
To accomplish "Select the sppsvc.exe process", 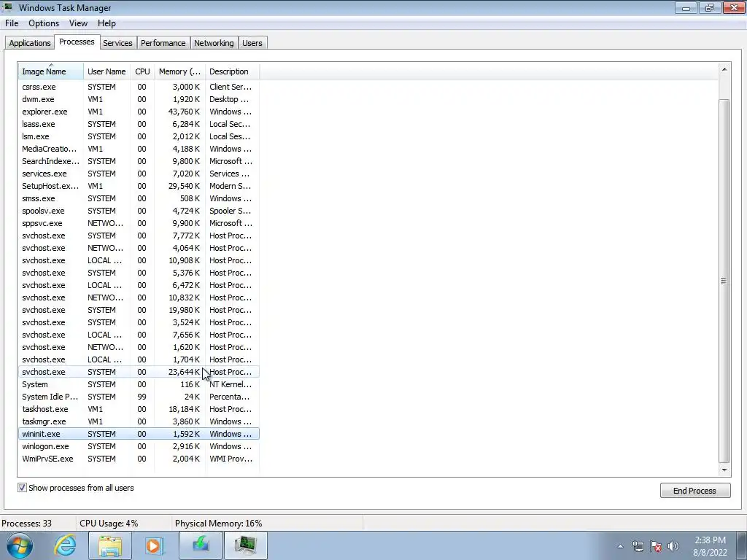I will (139, 223).
